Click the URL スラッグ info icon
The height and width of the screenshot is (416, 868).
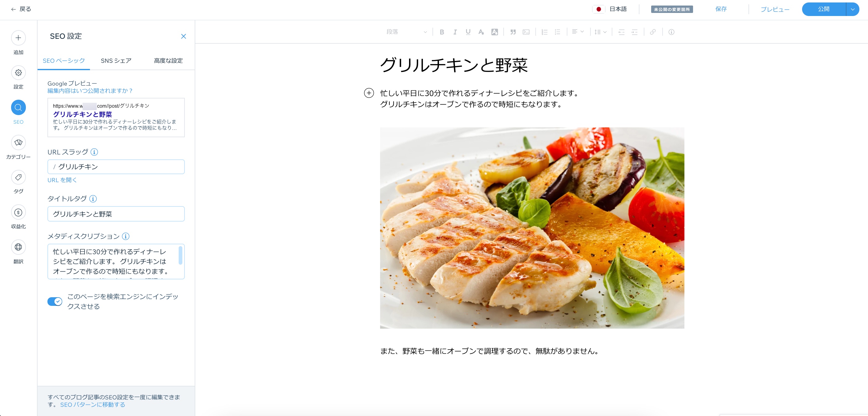(x=94, y=152)
